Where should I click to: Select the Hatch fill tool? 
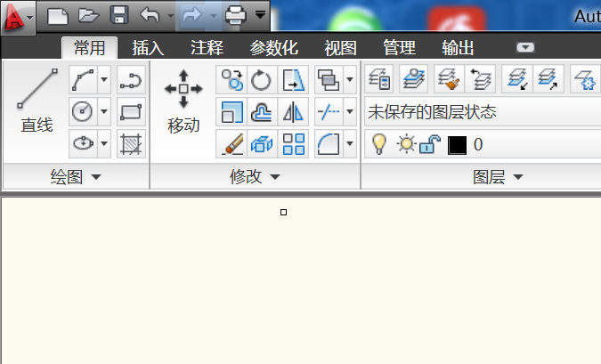coord(131,143)
